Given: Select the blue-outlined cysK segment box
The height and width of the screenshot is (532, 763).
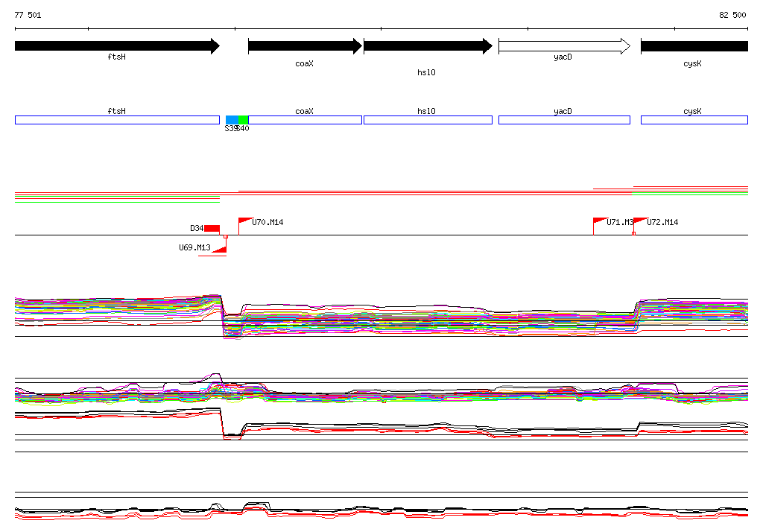Looking at the screenshot, I should [694, 120].
